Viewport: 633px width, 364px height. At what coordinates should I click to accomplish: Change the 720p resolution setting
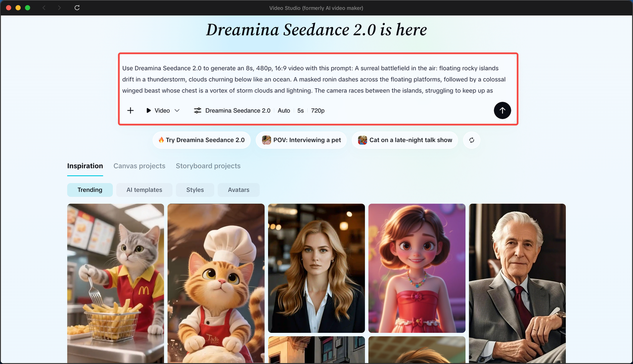click(318, 111)
